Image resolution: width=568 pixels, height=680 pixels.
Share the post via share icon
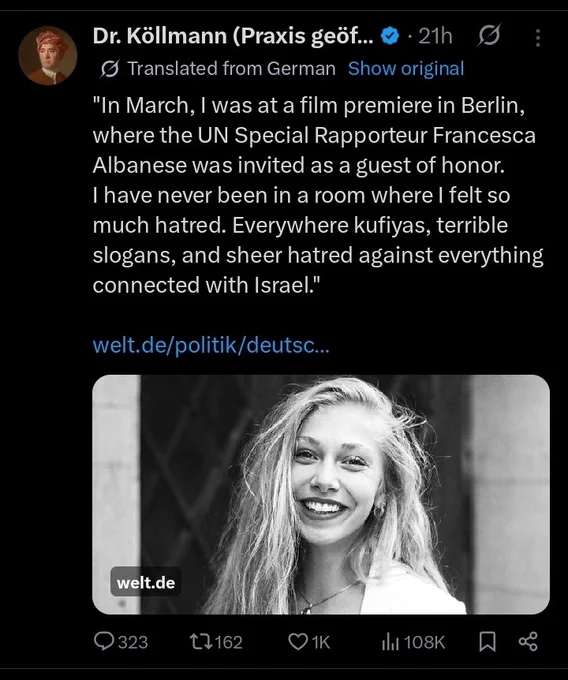click(528, 641)
